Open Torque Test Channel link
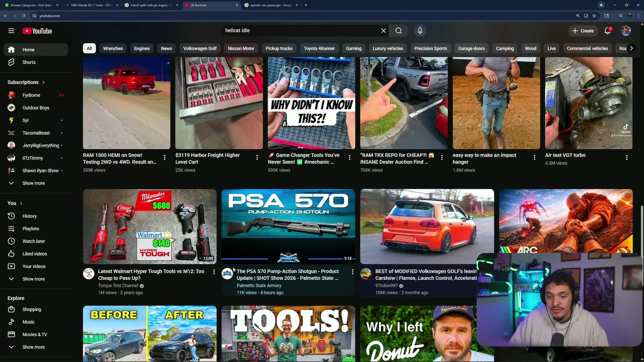 (x=118, y=286)
